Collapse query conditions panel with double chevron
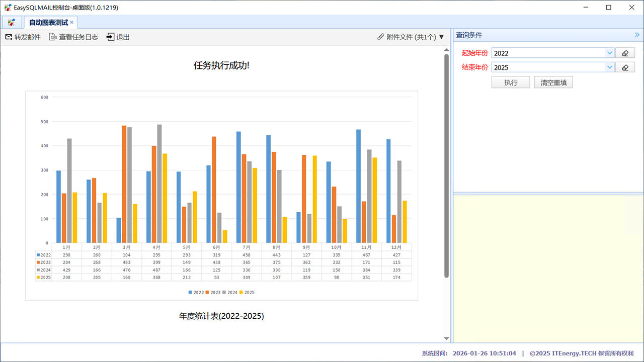 point(637,35)
